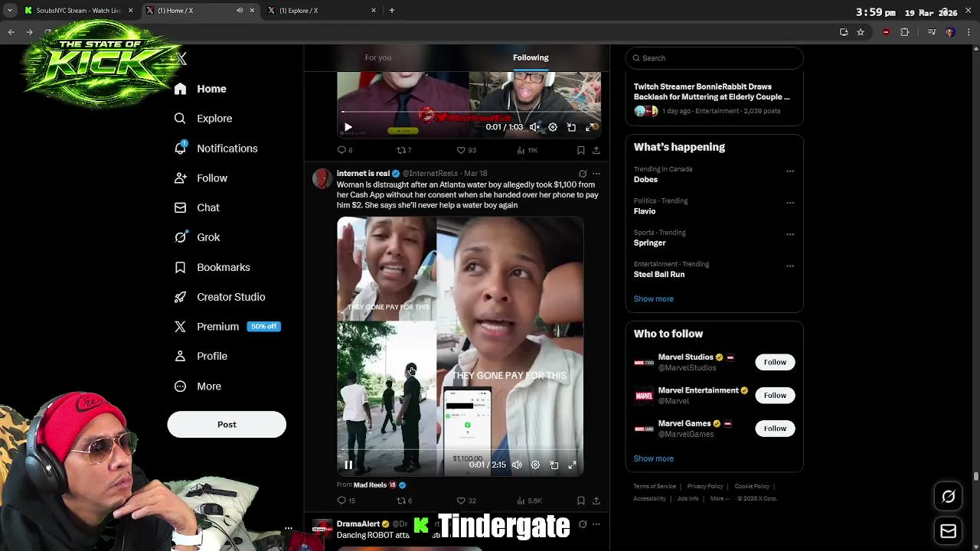Viewport: 980px width, 551px height.
Task: Open more options for Dobes trend
Action: point(790,171)
